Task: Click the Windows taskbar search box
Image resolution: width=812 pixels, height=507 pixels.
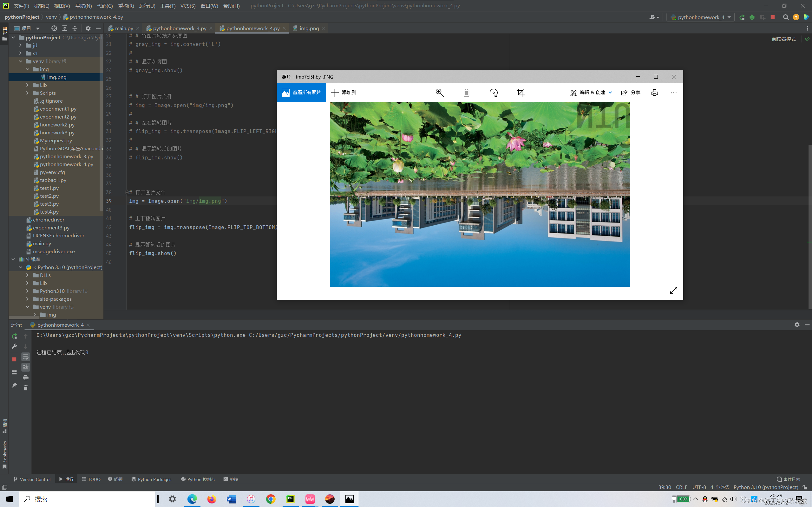Action: [x=87, y=499]
